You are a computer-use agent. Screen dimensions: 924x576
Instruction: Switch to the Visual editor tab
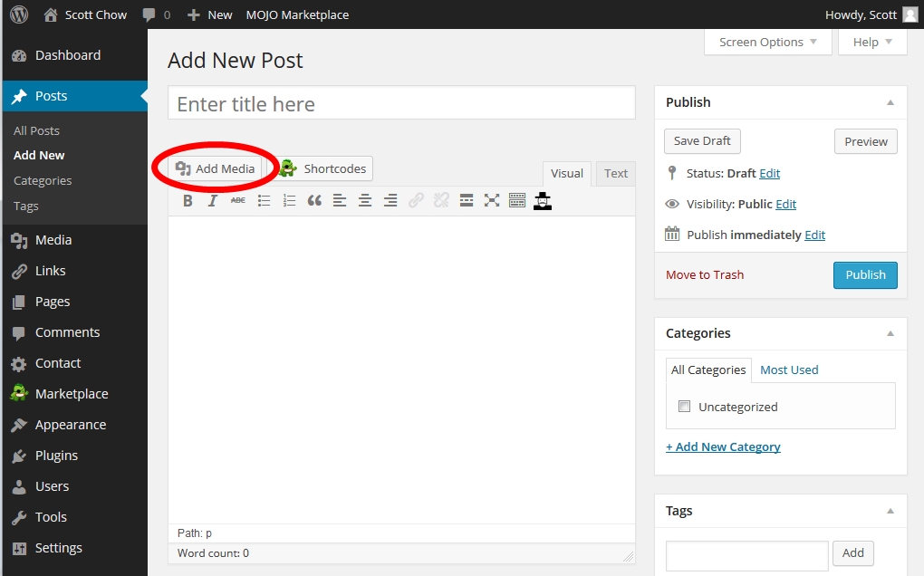point(567,173)
